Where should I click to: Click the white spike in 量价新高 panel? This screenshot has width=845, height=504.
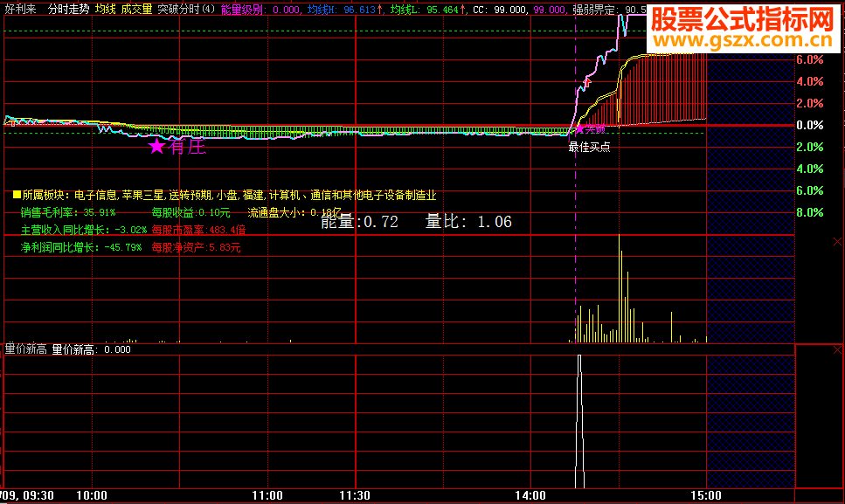tap(580, 421)
